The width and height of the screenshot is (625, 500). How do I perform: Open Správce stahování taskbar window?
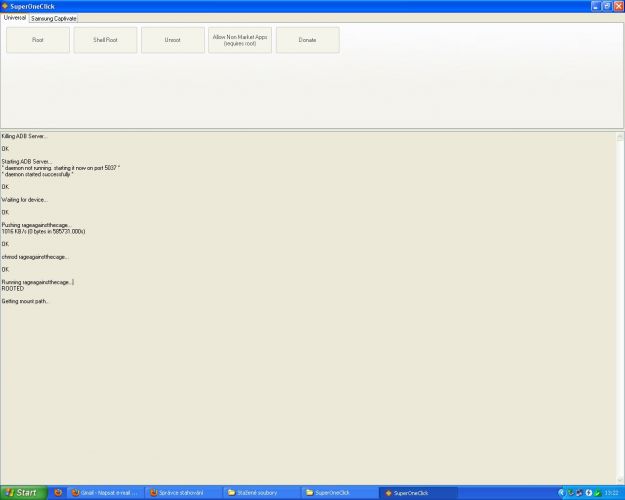(183, 493)
